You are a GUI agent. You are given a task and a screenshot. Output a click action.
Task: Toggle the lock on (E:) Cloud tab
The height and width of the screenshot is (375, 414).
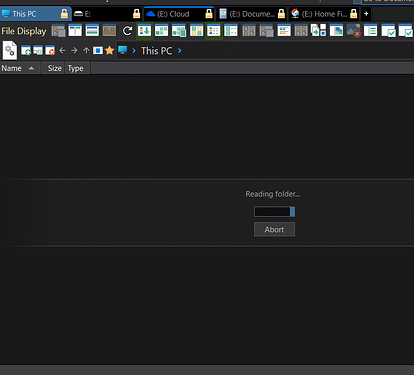pyautogui.click(x=209, y=14)
